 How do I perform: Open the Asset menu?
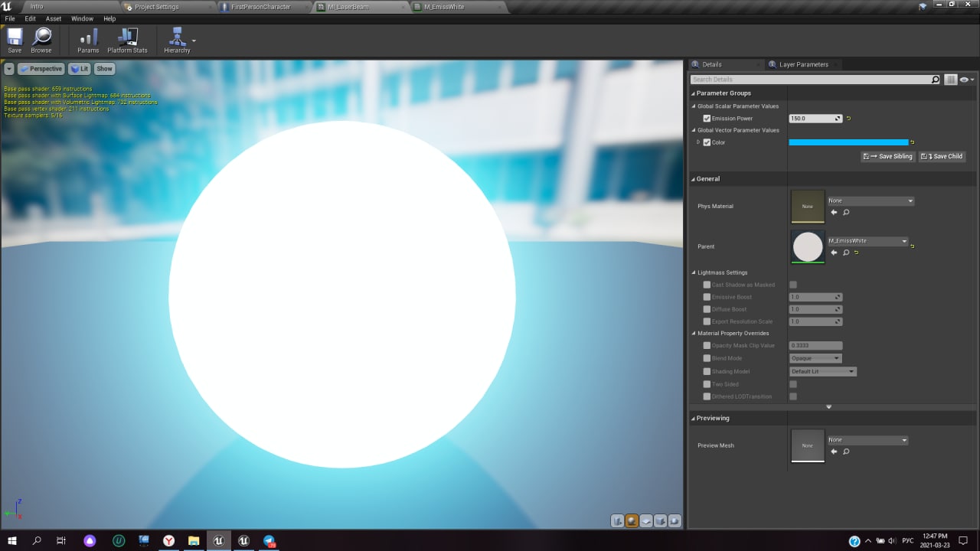click(54, 18)
